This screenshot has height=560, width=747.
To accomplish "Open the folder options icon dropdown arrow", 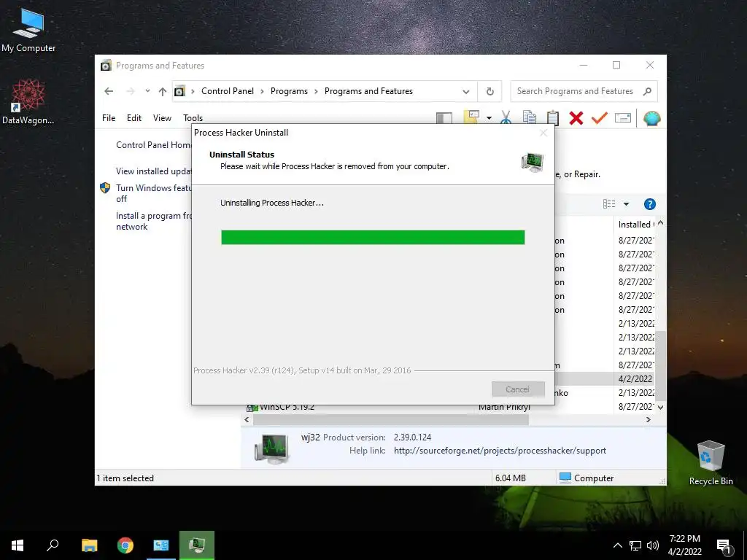I will [x=489, y=118].
